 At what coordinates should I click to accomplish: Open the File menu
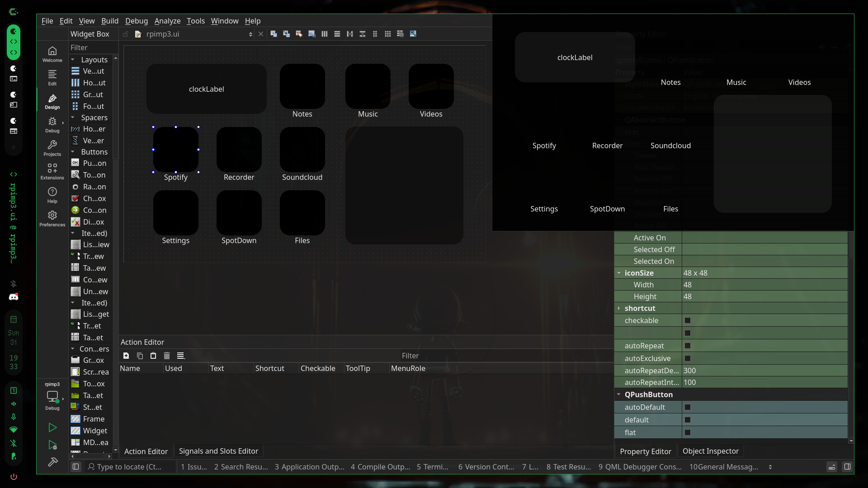[x=47, y=21]
